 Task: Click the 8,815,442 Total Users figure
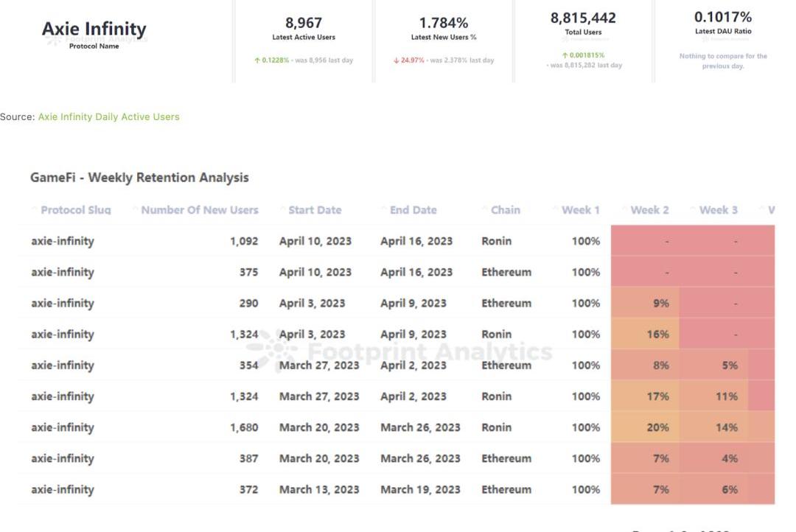[583, 18]
